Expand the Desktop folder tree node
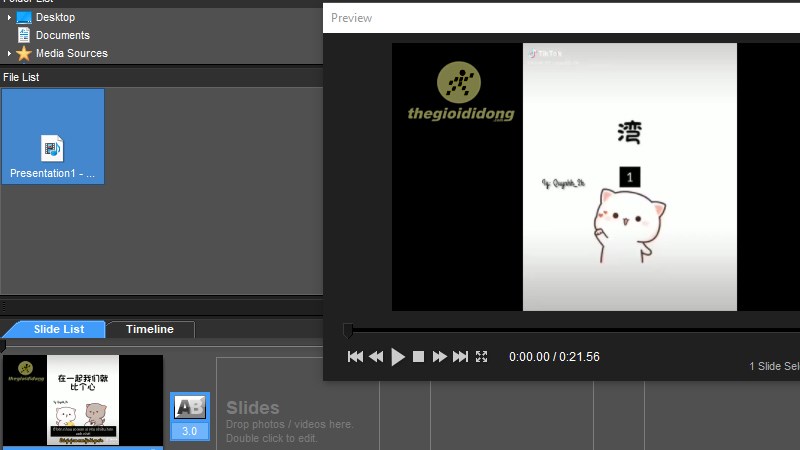The width and height of the screenshot is (800, 450). pyautogui.click(x=9, y=18)
